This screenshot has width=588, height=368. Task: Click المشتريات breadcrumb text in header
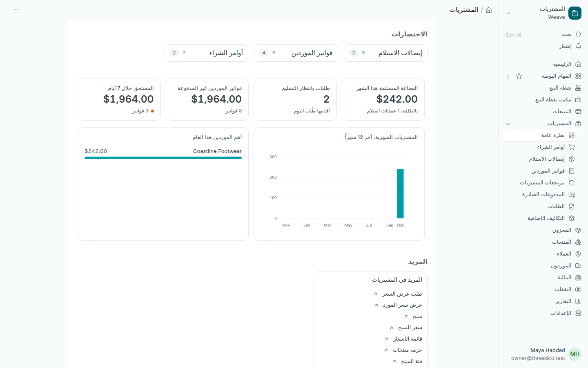(x=464, y=10)
